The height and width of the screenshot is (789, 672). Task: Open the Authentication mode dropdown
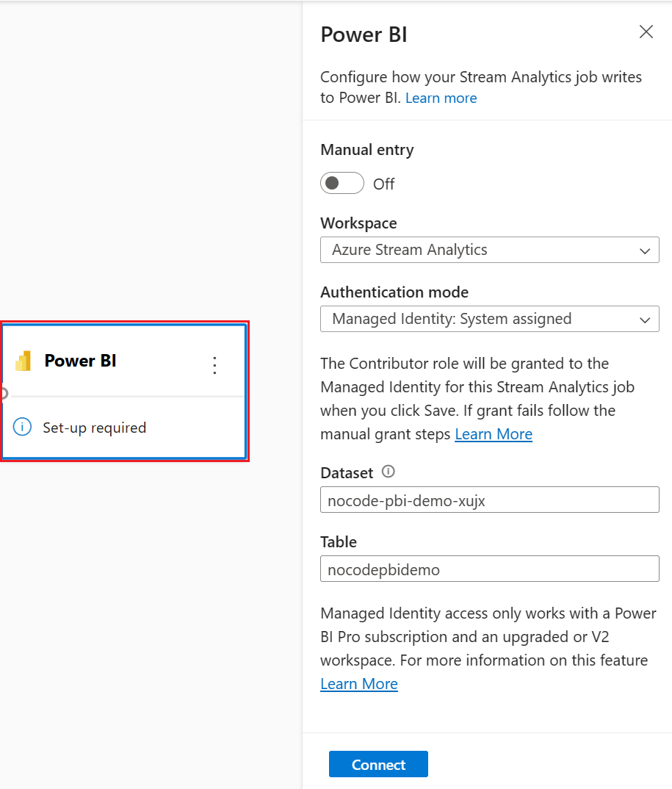click(489, 319)
